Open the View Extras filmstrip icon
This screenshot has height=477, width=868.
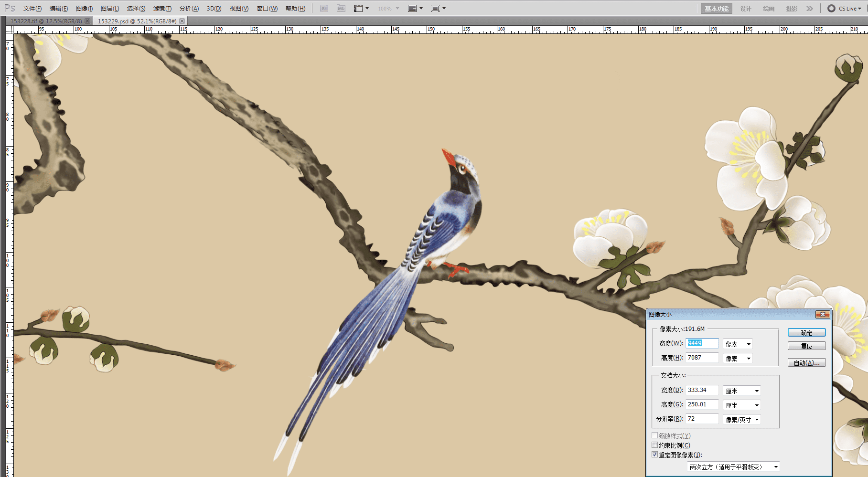(x=361, y=9)
